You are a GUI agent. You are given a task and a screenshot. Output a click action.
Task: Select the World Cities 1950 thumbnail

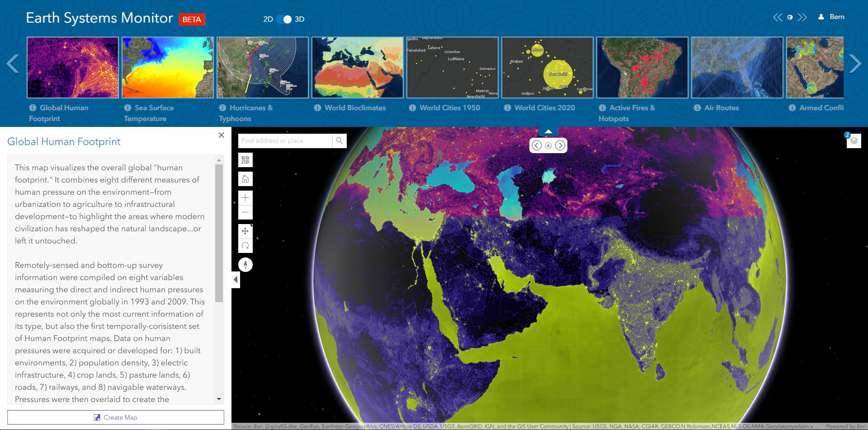click(x=453, y=67)
